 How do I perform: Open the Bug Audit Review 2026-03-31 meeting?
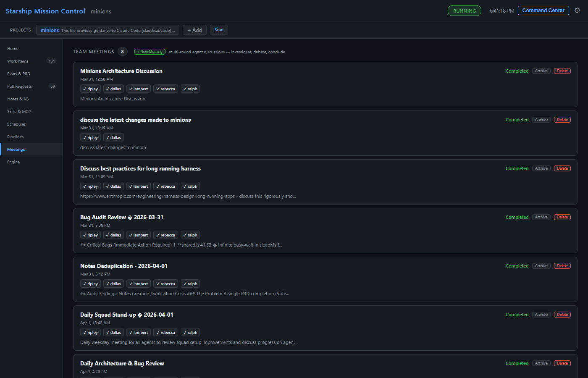click(122, 218)
